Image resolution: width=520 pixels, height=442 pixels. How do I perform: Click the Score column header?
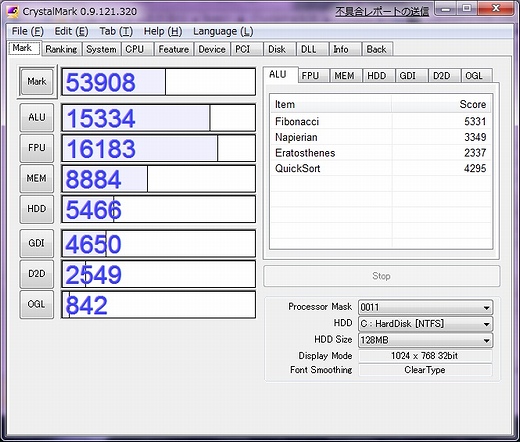pyautogui.click(x=441, y=104)
